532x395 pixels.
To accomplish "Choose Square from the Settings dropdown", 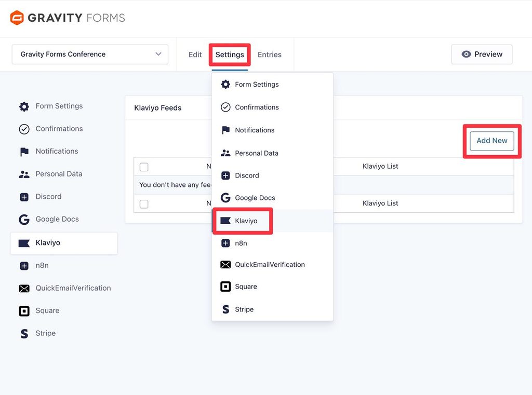I will pyautogui.click(x=272, y=287).
